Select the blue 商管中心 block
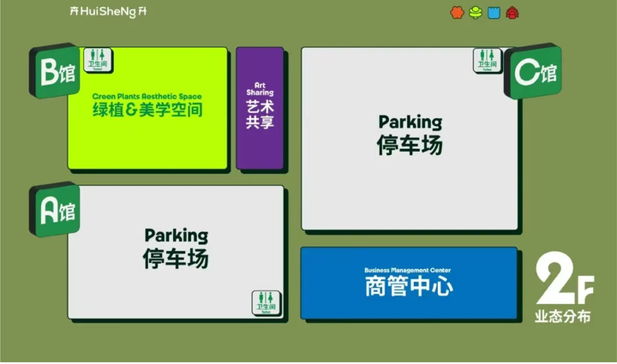The width and height of the screenshot is (617, 364). 409,283
